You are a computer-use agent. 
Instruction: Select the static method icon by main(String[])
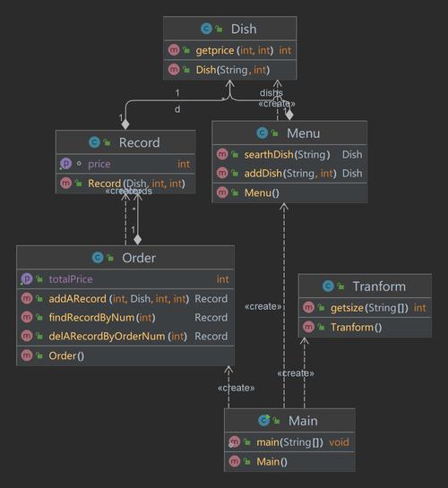(234, 442)
